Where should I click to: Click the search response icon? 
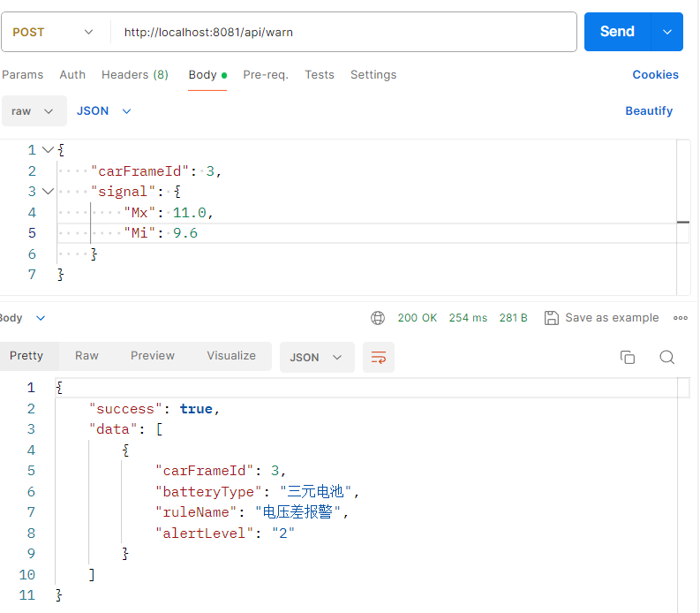[667, 358]
